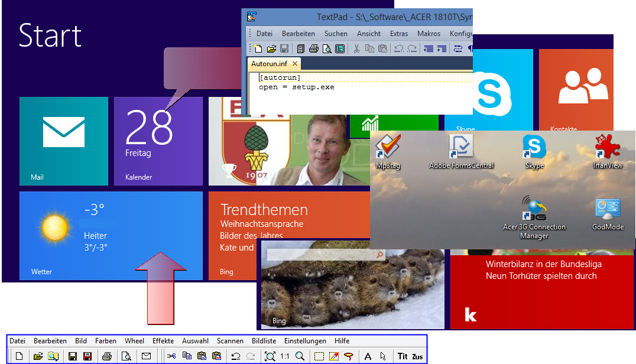Screen dimensions: 636x364
Task: Open the Farben menu in bottom menu bar
Action: pos(105,341)
